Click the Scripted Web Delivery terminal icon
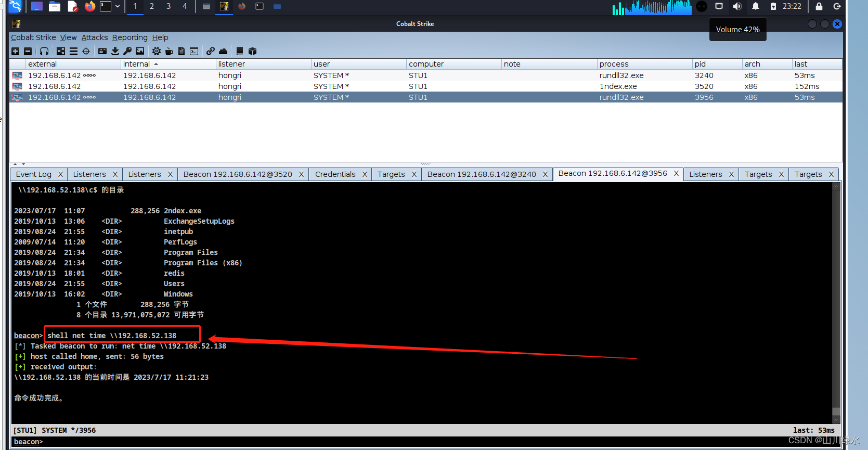The image size is (868, 450). [x=194, y=51]
